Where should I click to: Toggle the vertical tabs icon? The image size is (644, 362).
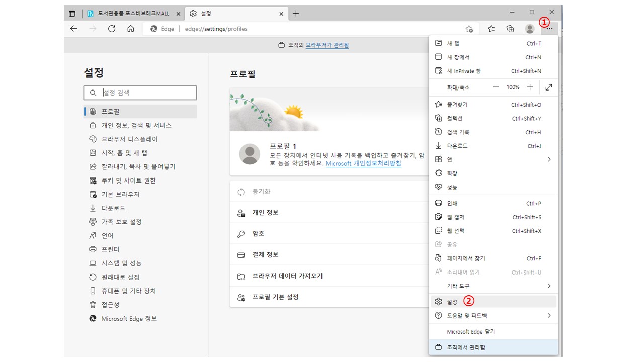click(72, 14)
